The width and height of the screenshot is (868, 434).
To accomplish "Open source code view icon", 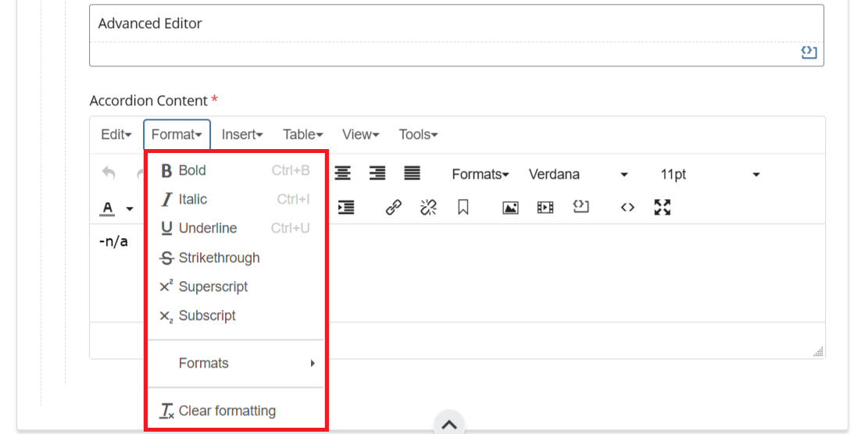I will coord(627,208).
